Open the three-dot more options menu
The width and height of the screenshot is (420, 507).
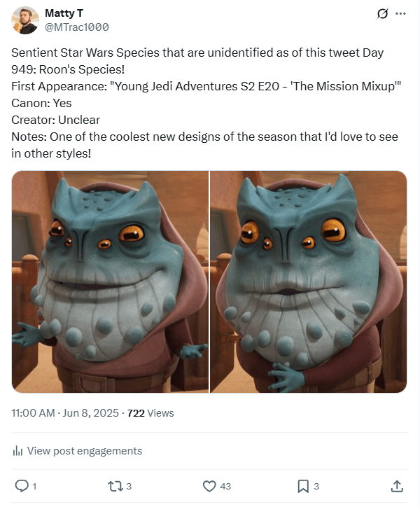pos(400,13)
